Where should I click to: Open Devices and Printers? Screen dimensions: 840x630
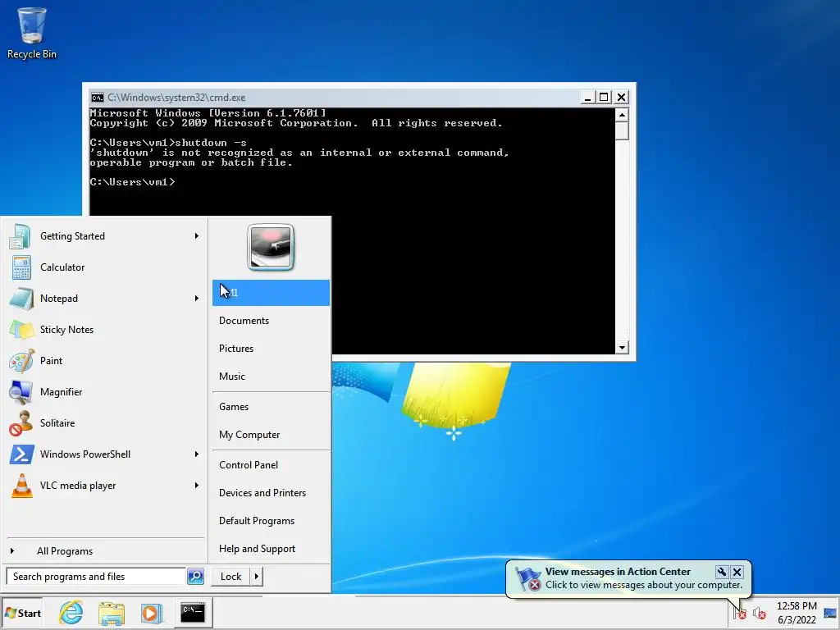tap(262, 493)
